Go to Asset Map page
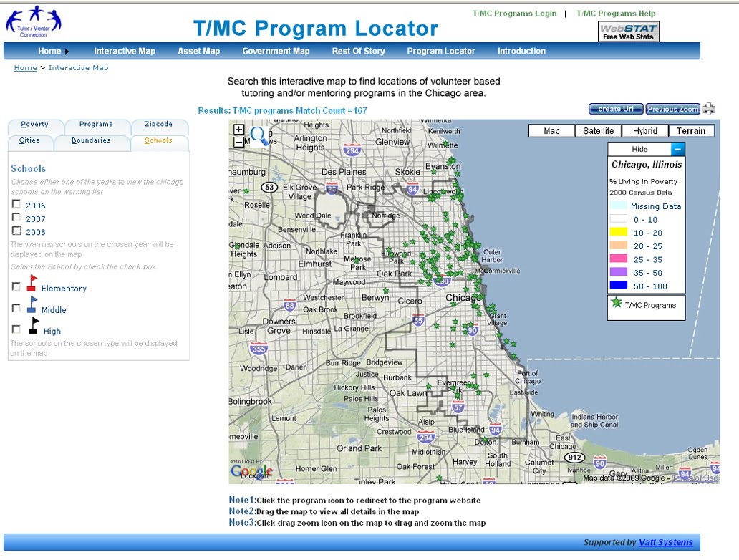 click(199, 51)
